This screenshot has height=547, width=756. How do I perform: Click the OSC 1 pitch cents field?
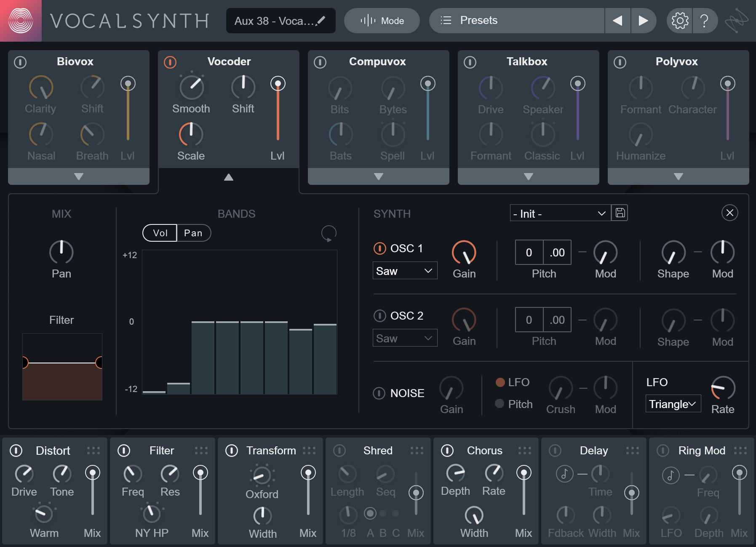(x=557, y=252)
